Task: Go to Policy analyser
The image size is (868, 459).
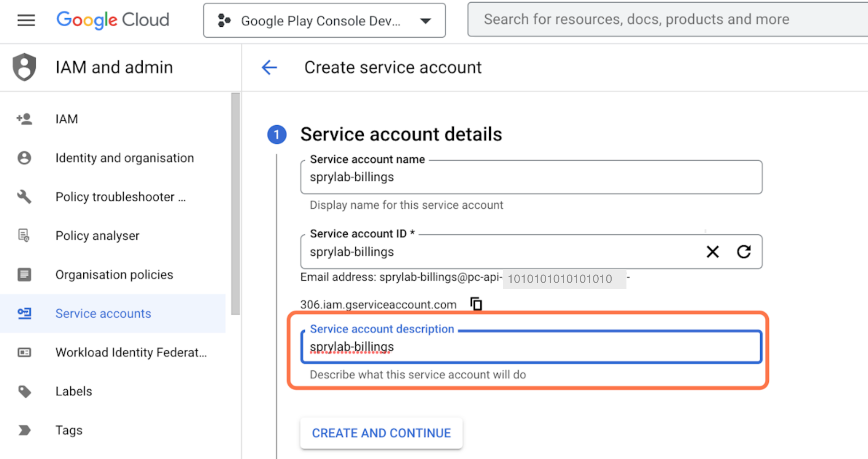Action: 97,236
